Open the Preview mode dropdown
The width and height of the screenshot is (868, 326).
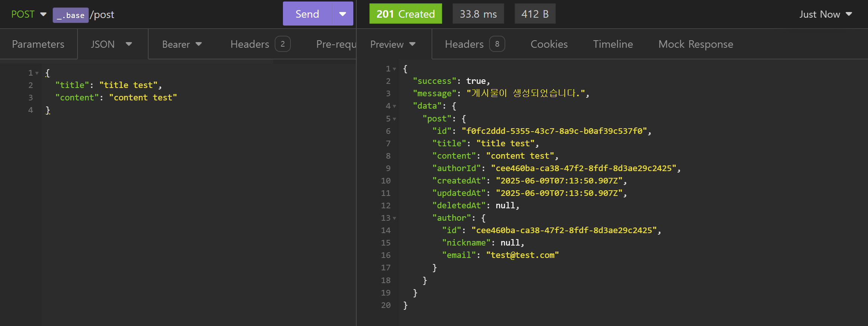coord(393,44)
